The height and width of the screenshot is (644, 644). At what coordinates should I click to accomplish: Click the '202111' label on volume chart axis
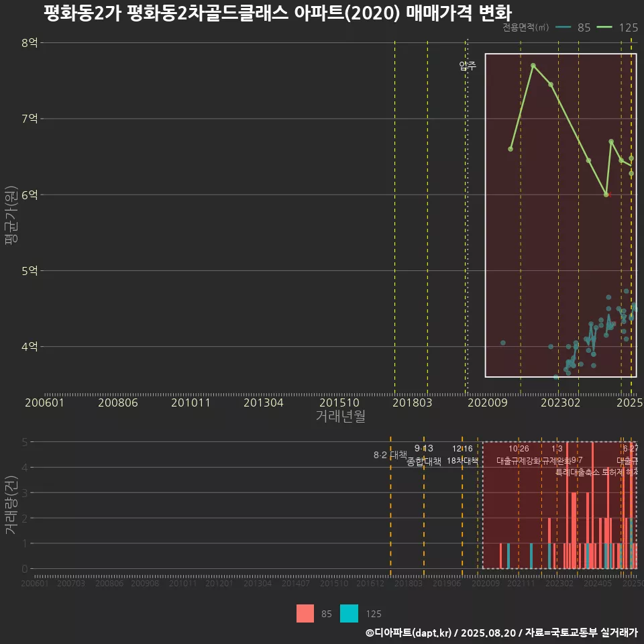point(521,583)
